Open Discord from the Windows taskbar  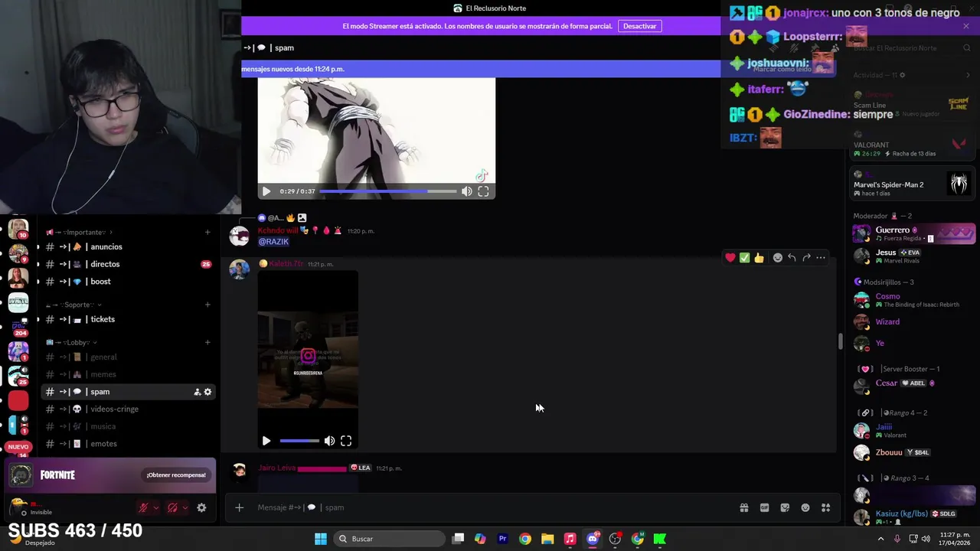(x=593, y=539)
